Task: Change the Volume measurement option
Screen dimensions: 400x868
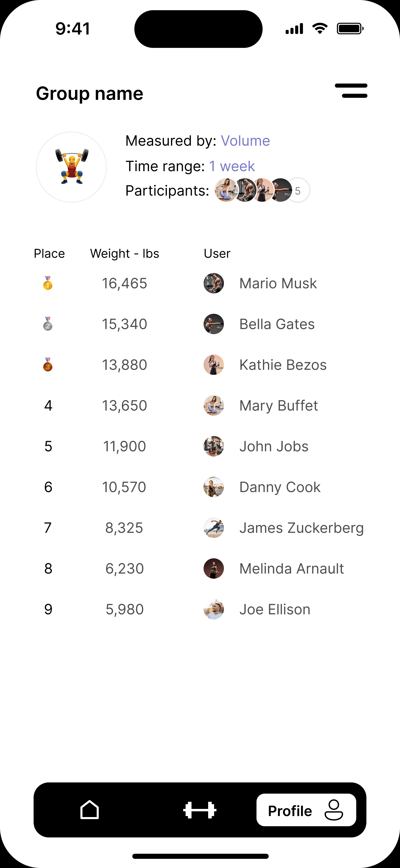Action: tap(246, 141)
